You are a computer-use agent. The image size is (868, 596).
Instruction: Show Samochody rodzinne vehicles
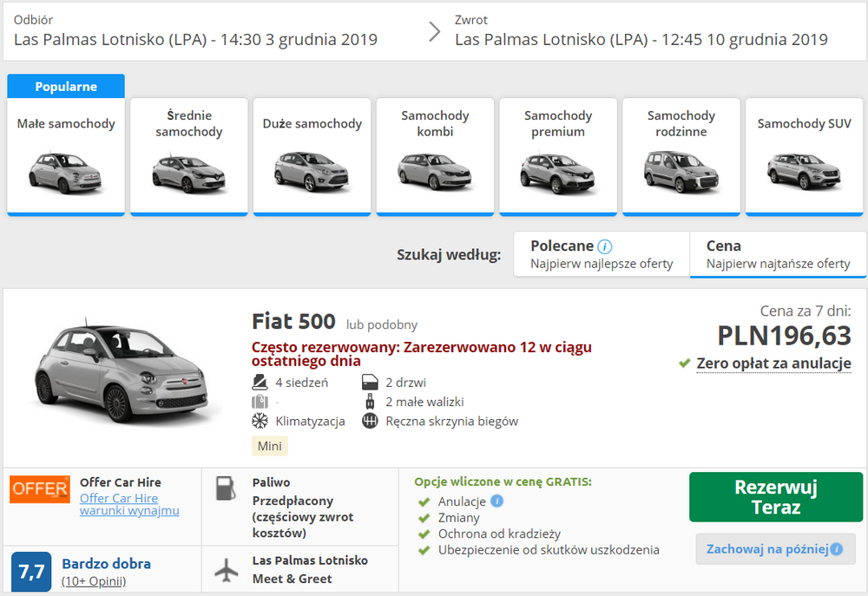pos(681,157)
